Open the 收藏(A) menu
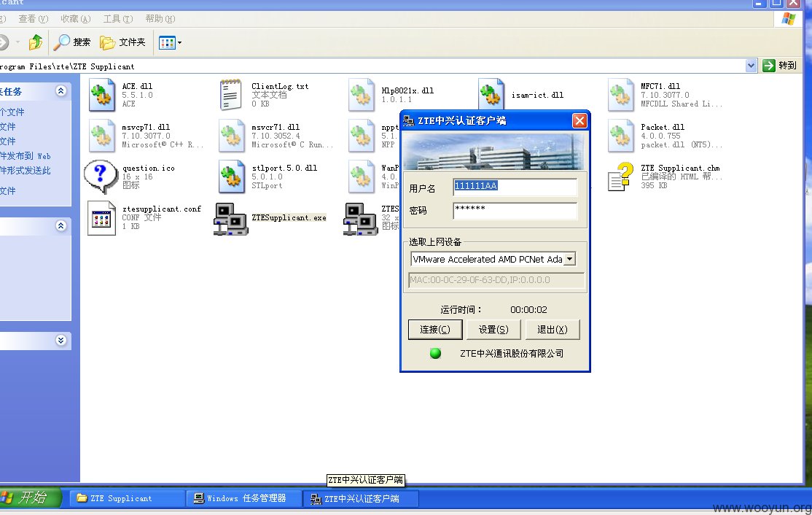The width and height of the screenshot is (812, 515). [x=76, y=19]
